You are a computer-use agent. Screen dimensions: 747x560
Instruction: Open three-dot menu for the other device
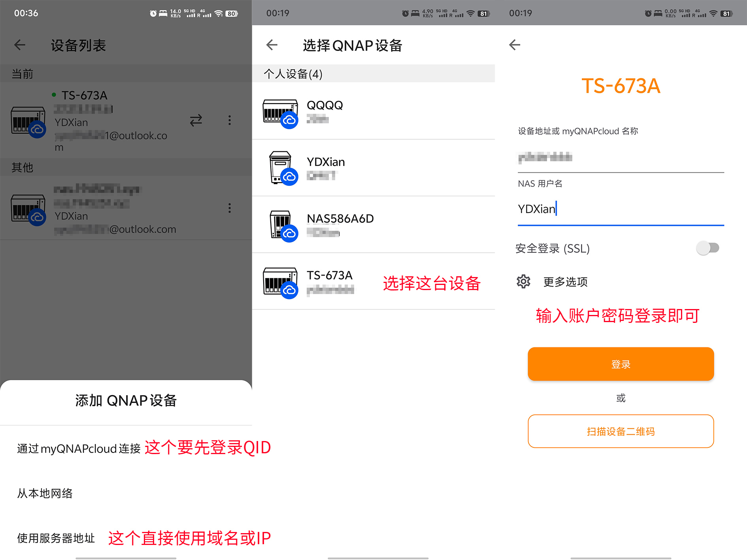click(x=229, y=208)
